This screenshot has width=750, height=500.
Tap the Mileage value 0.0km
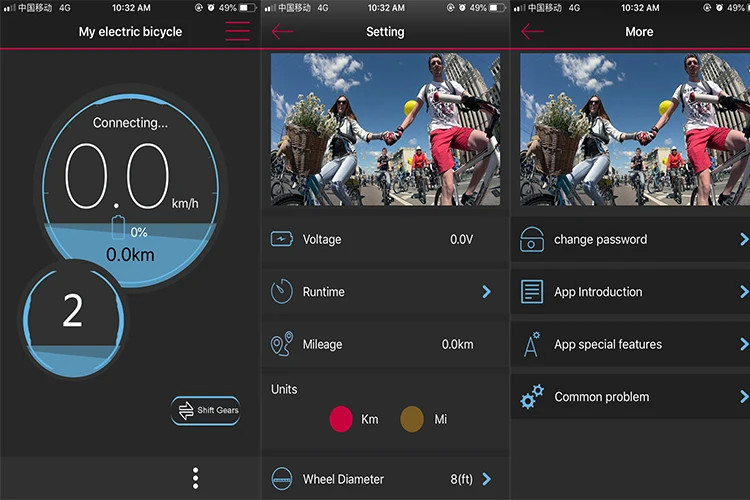pos(457,344)
